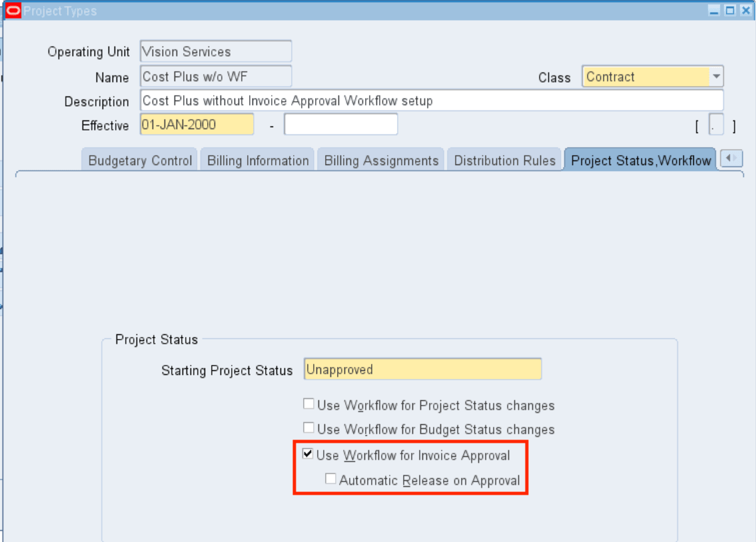This screenshot has height=542, width=756.
Task: Close the Project Types window
Action: click(x=745, y=11)
